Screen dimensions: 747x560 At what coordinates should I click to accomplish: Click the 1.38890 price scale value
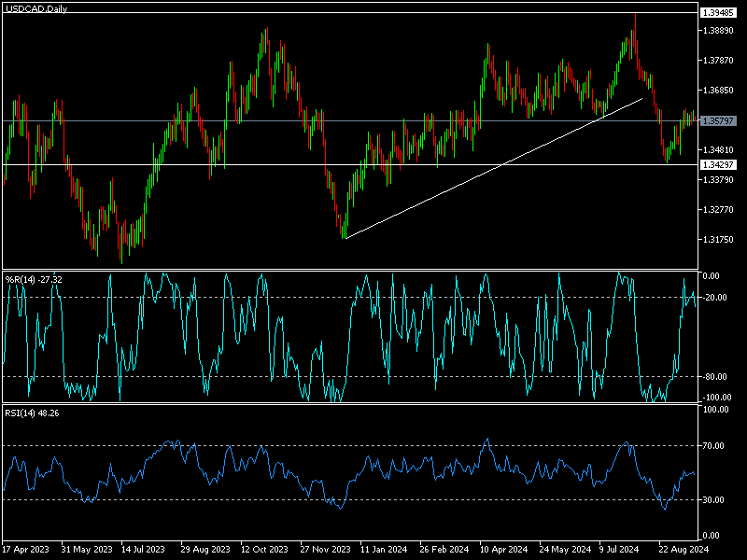point(718,31)
